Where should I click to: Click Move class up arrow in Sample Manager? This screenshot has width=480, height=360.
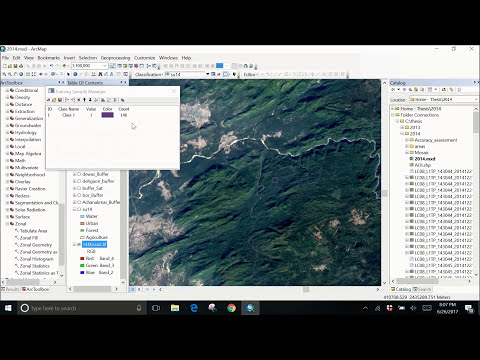tap(84, 100)
